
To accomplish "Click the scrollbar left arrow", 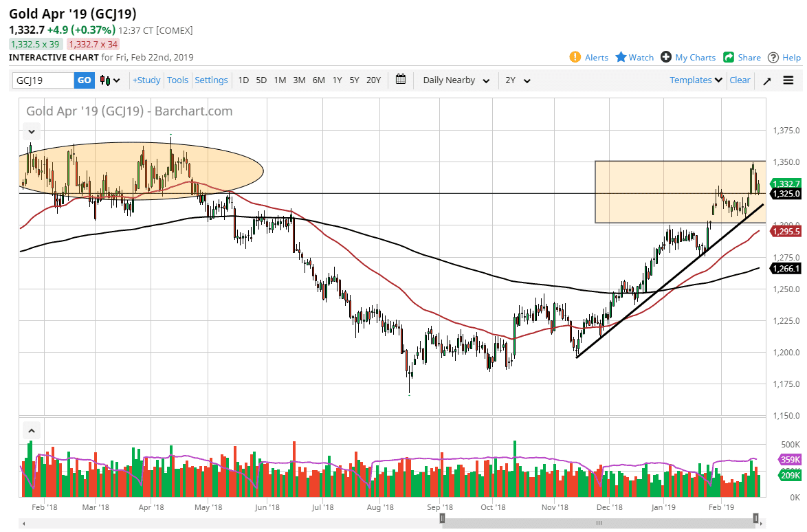I will (23, 524).
